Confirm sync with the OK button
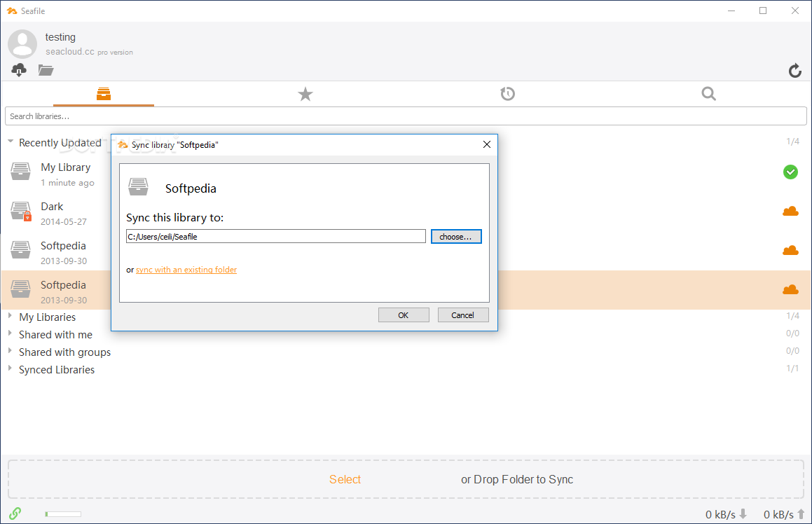 (x=404, y=315)
